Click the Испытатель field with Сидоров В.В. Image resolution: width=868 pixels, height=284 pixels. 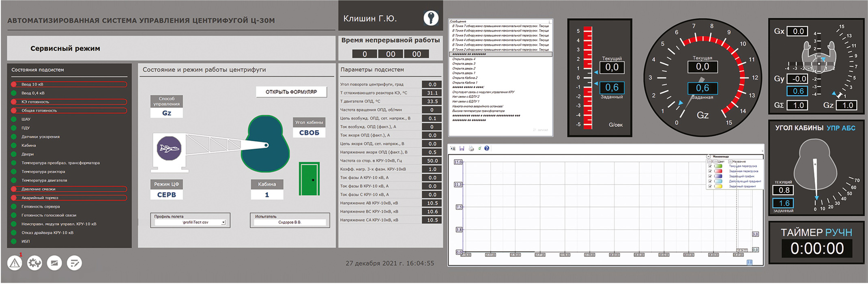(x=290, y=222)
